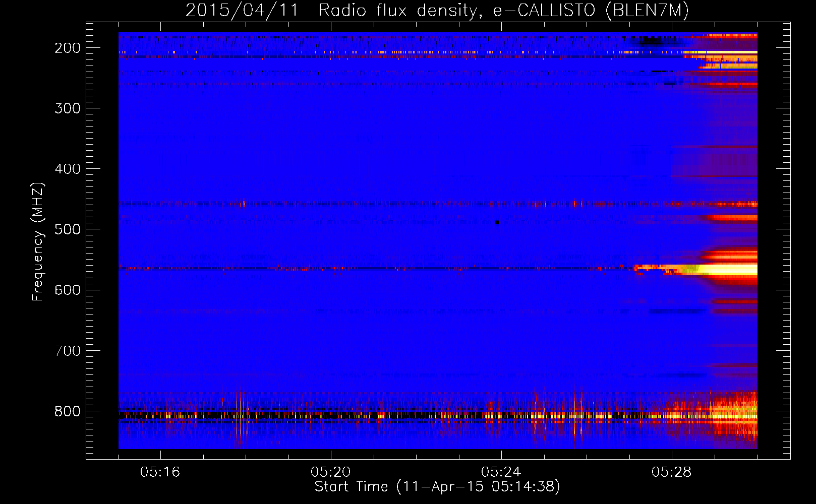Click the 300 frequency tick label
The height and width of the screenshot is (504, 816).
pos(68,108)
